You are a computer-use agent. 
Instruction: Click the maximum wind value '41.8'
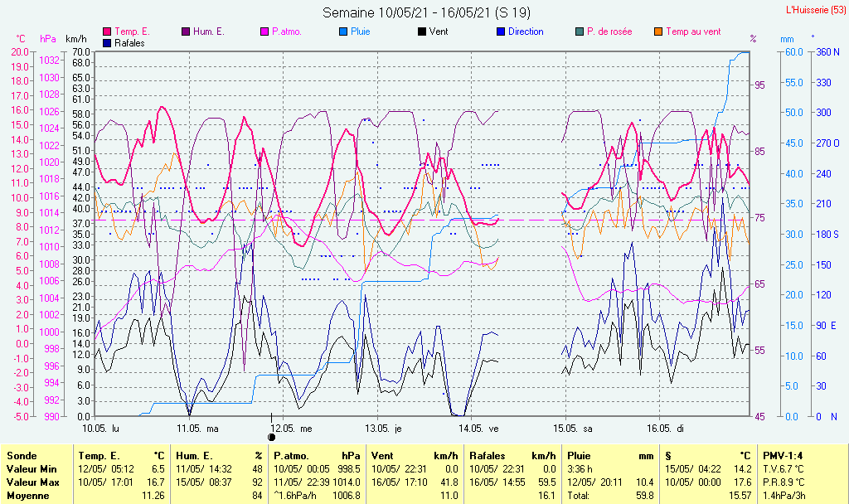(x=449, y=482)
